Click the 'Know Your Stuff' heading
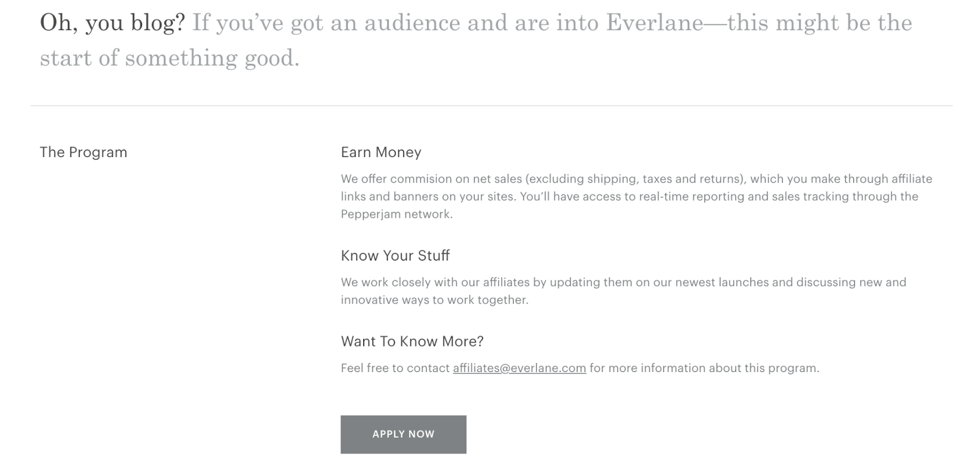 point(395,256)
